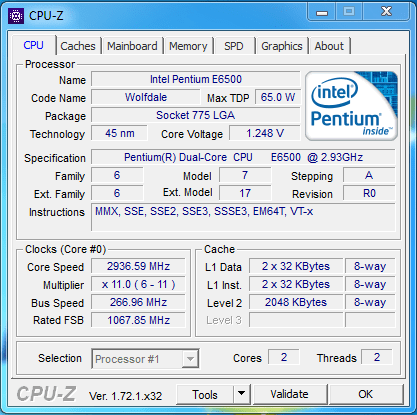Click the Threads count value

377,357
